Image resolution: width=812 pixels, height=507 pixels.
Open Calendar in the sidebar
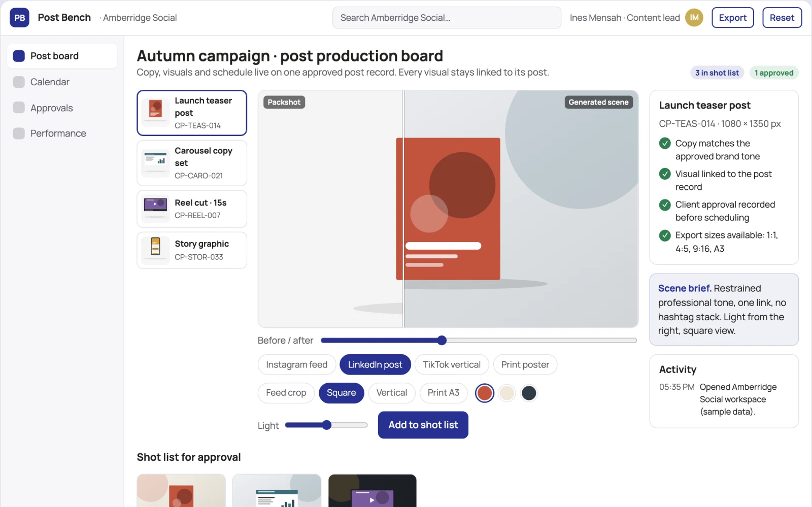[x=62, y=82]
